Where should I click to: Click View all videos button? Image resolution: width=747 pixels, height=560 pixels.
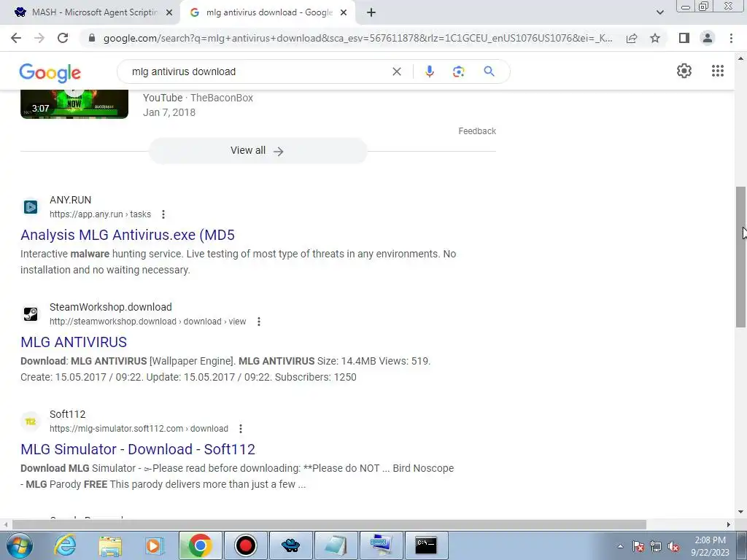coord(258,150)
